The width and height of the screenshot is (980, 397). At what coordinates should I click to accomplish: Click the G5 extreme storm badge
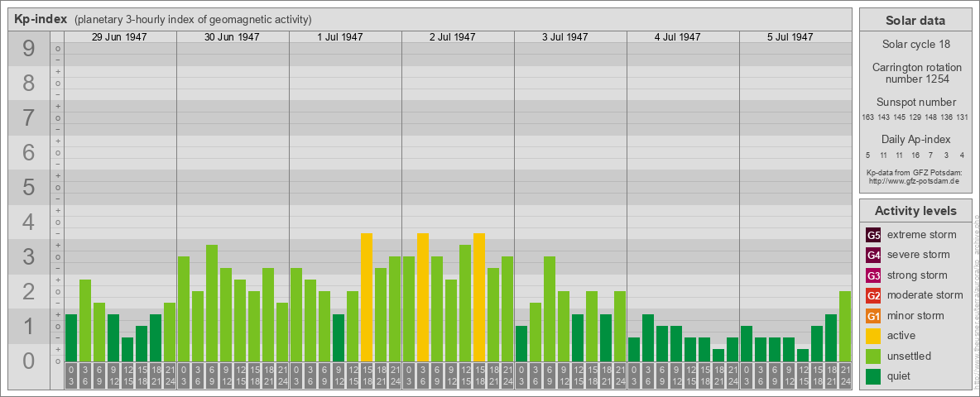tap(873, 236)
